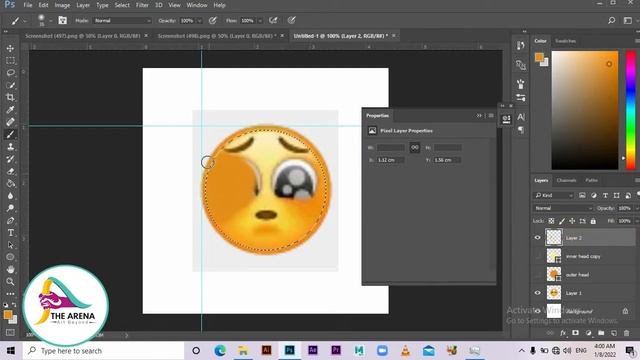
Task: Click the delete layer trash icon
Action: point(626,333)
